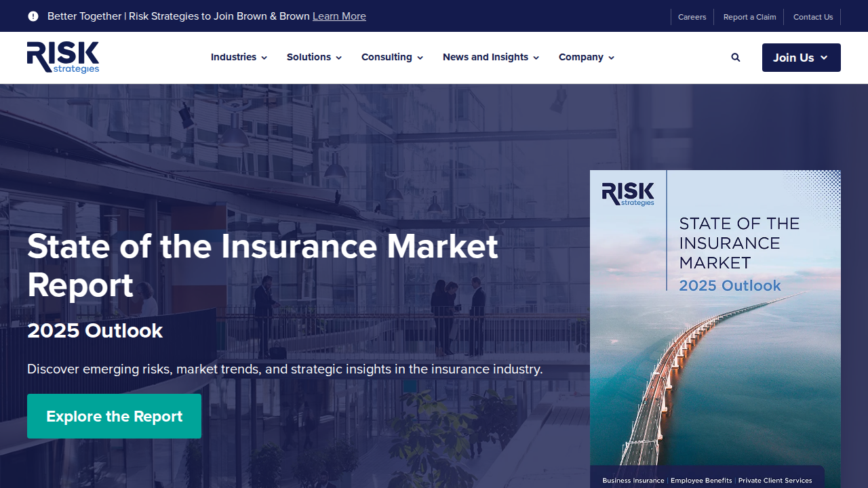The image size is (868, 488).
Task: Click the 'Better Together' banner text
Action: click(x=178, y=16)
